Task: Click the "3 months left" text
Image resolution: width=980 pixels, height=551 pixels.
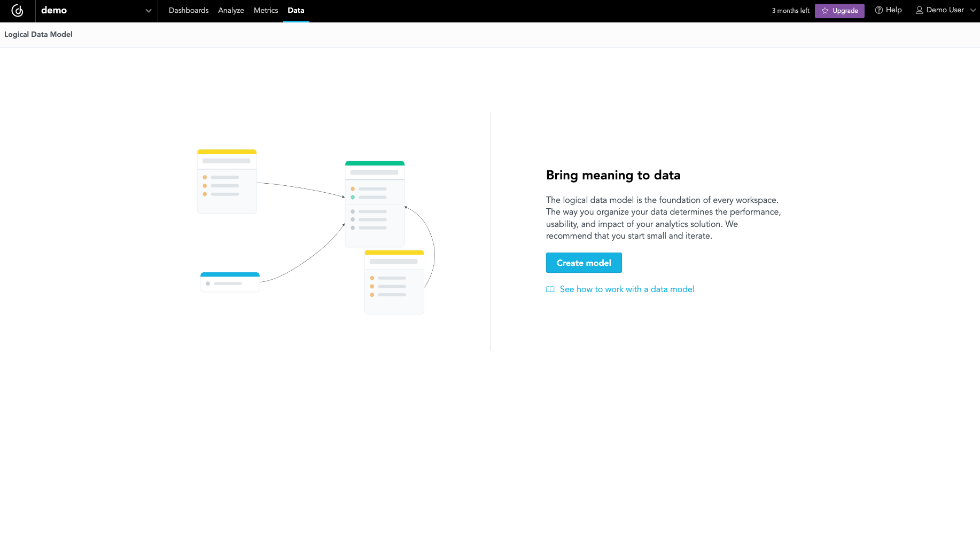Action: click(790, 11)
